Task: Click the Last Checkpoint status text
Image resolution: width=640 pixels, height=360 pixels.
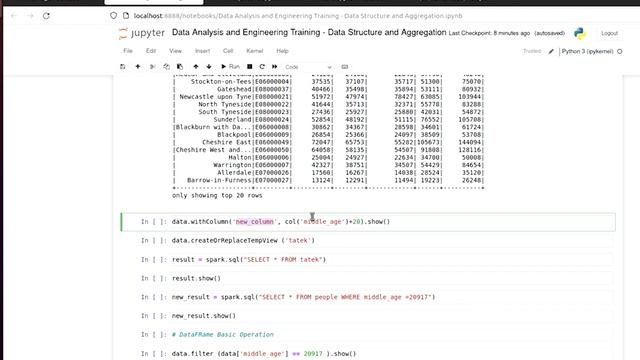Action: [489, 33]
